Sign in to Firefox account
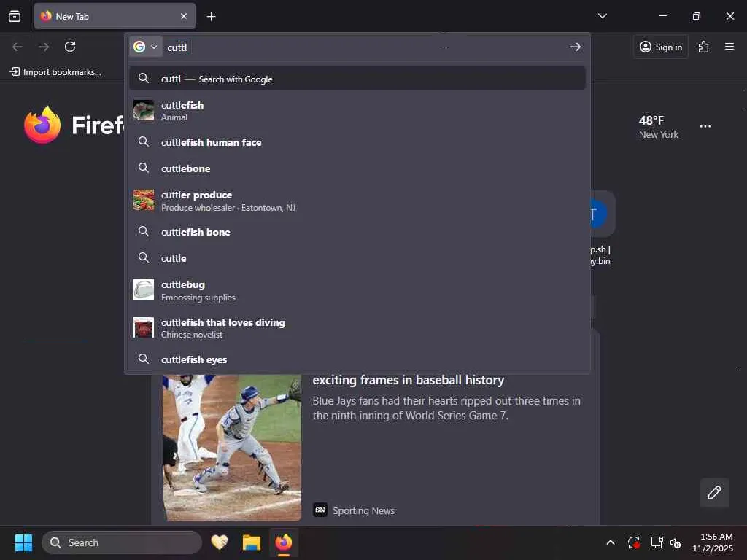 pos(661,47)
